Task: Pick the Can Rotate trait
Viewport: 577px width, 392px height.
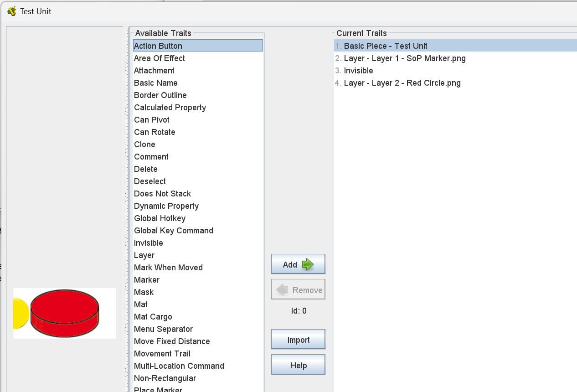Action: 155,132
